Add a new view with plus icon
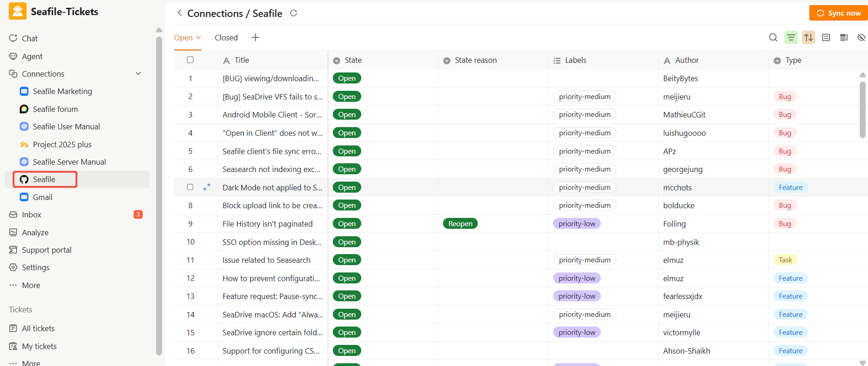868x366 pixels. 256,38
